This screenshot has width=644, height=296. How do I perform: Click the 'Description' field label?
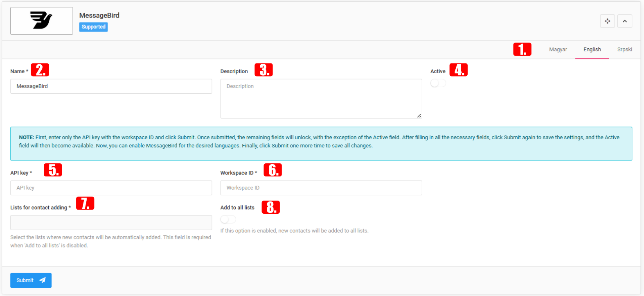234,71
